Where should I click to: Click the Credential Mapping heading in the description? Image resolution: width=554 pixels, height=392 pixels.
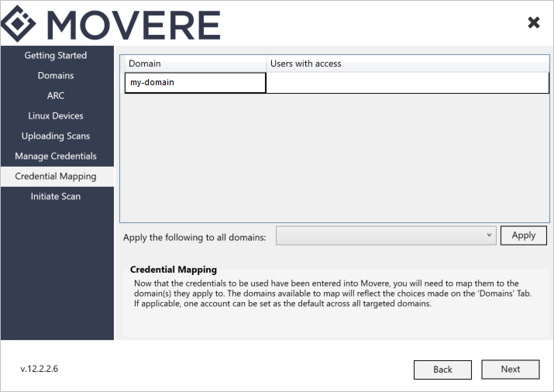pos(174,270)
